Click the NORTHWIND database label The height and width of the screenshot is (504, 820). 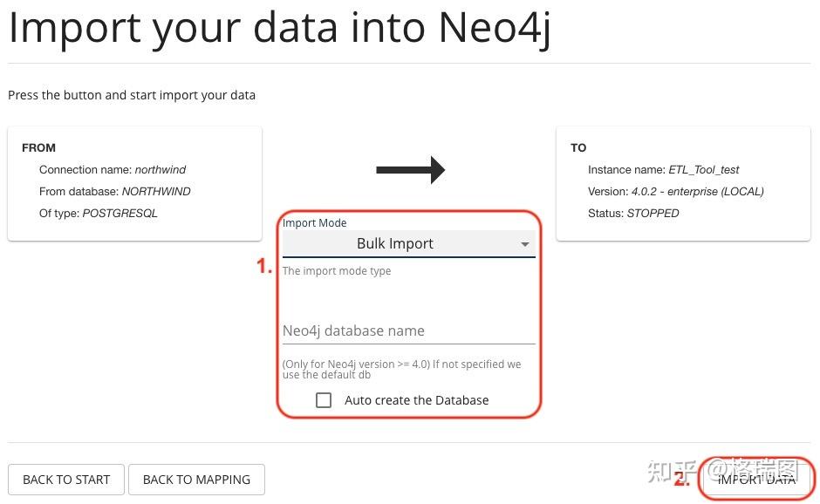[x=157, y=191]
